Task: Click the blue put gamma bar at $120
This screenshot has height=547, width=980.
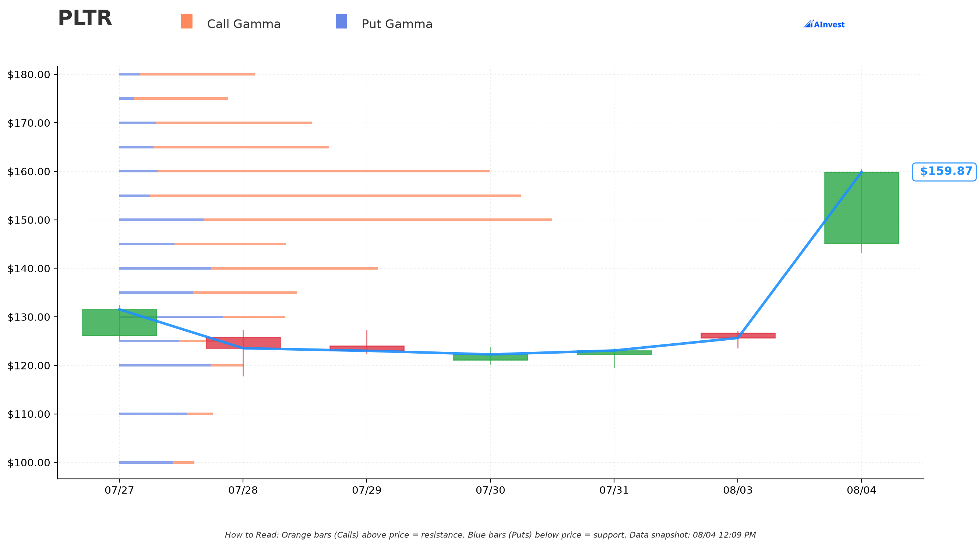Action: pos(165,365)
